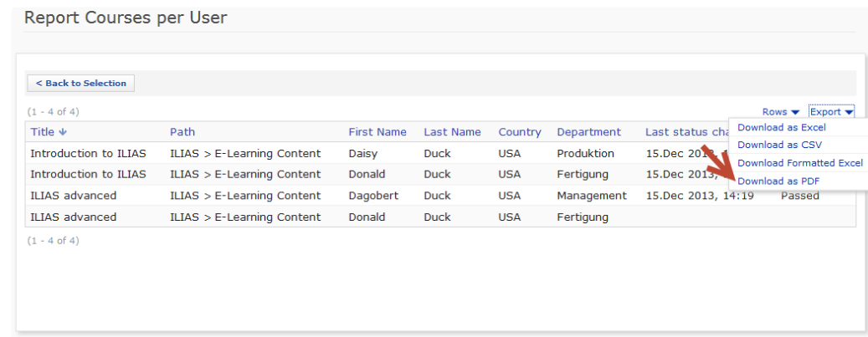Sort by Last Name column header
This screenshot has width=868, height=337.
pyautogui.click(x=452, y=132)
